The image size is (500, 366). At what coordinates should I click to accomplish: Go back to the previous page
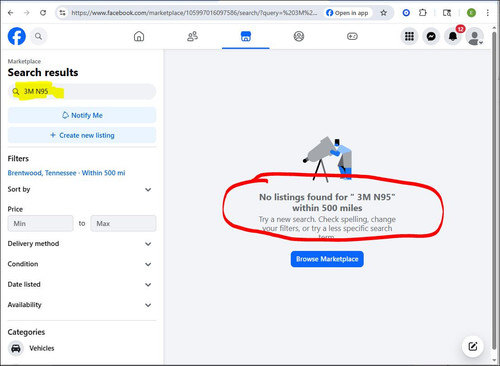pyautogui.click(x=11, y=13)
